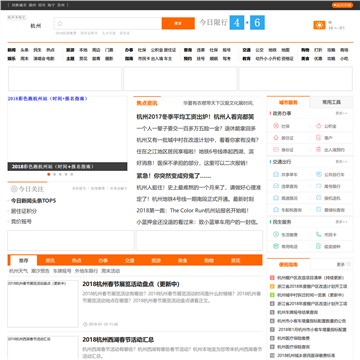Select the 推荐 tab in the orange bar
This screenshot has height=360, width=360.
24,261
